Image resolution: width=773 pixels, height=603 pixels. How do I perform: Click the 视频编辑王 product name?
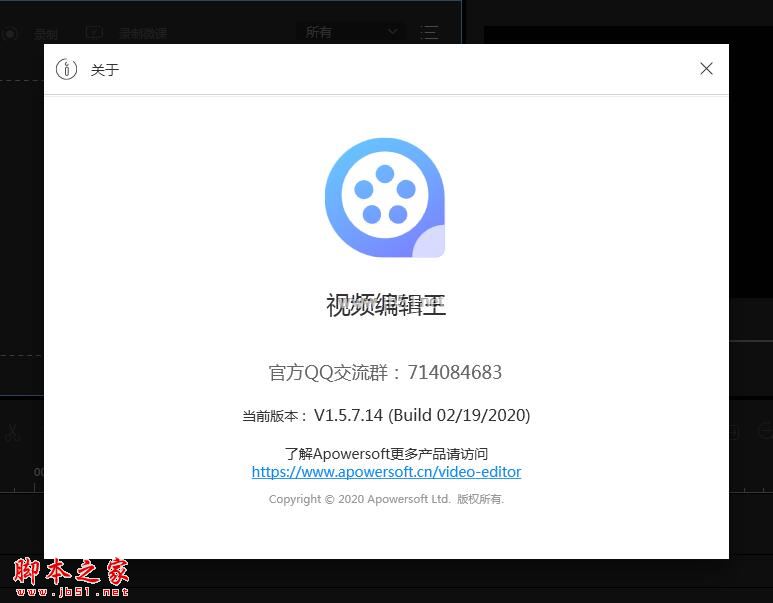[x=386, y=305]
